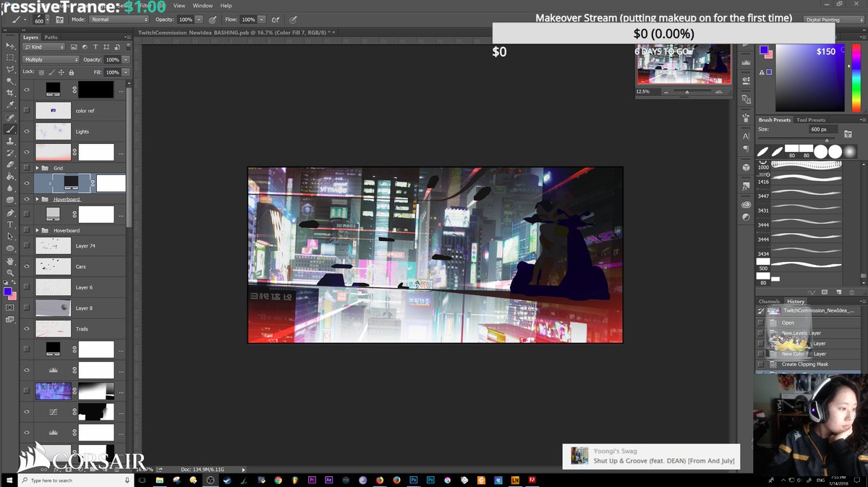Open the layer Kind filter dropdown
868x487 pixels.
pyautogui.click(x=43, y=47)
